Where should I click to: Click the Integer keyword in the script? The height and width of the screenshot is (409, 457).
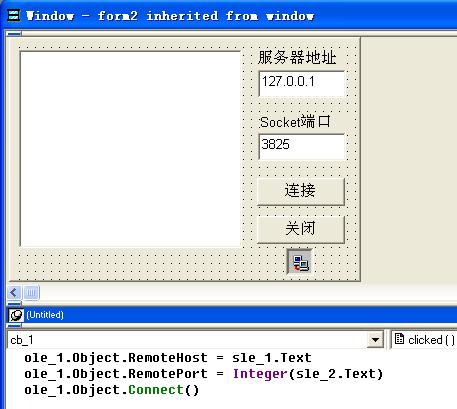click(260, 374)
